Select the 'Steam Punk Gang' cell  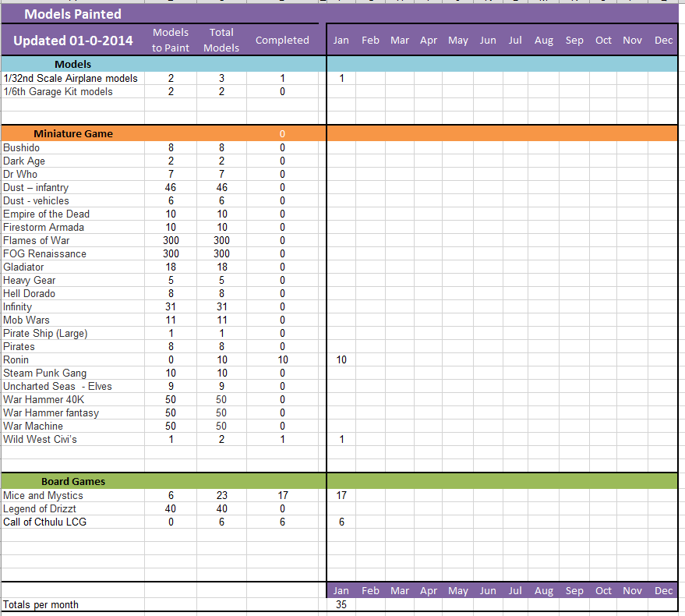pyautogui.click(x=73, y=373)
